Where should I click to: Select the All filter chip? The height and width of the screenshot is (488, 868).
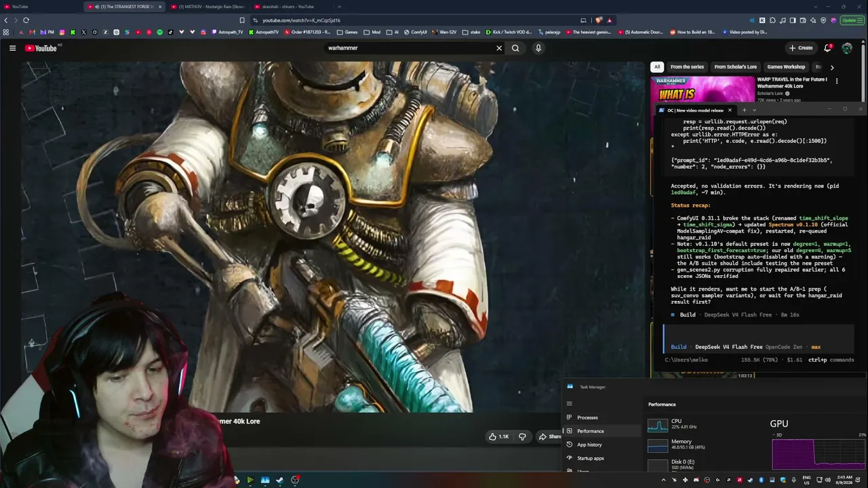(656, 67)
